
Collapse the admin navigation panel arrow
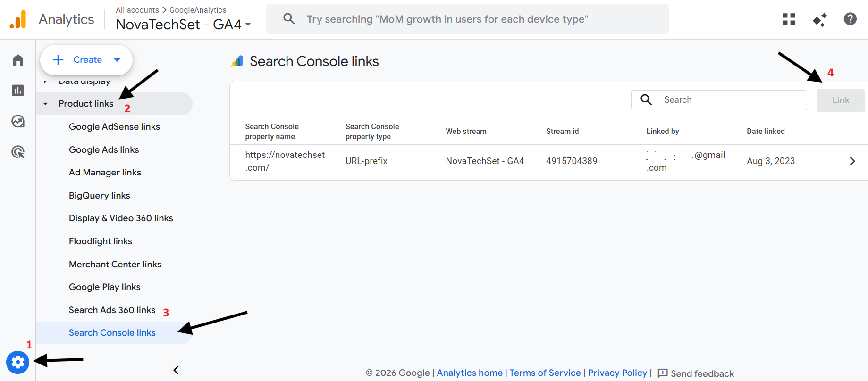pyautogui.click(x=176, y=370)
